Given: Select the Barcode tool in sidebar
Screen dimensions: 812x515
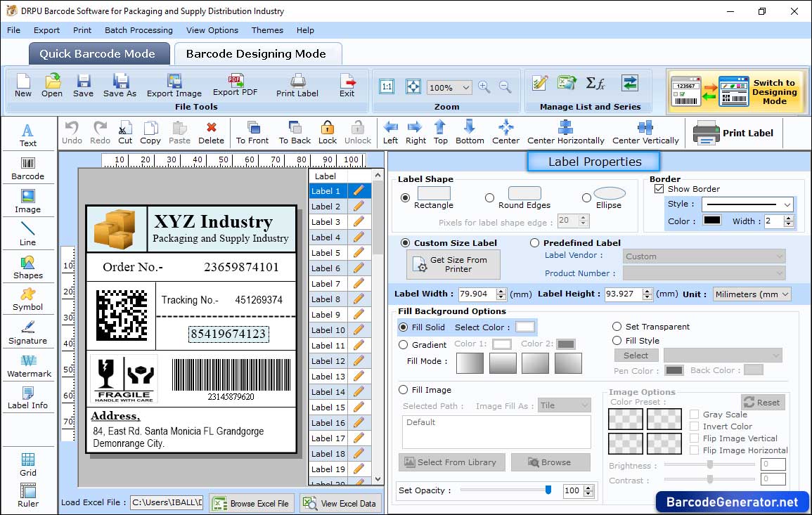Looking at the screenshot, I should pyautogui.click(x=28, y=168).
